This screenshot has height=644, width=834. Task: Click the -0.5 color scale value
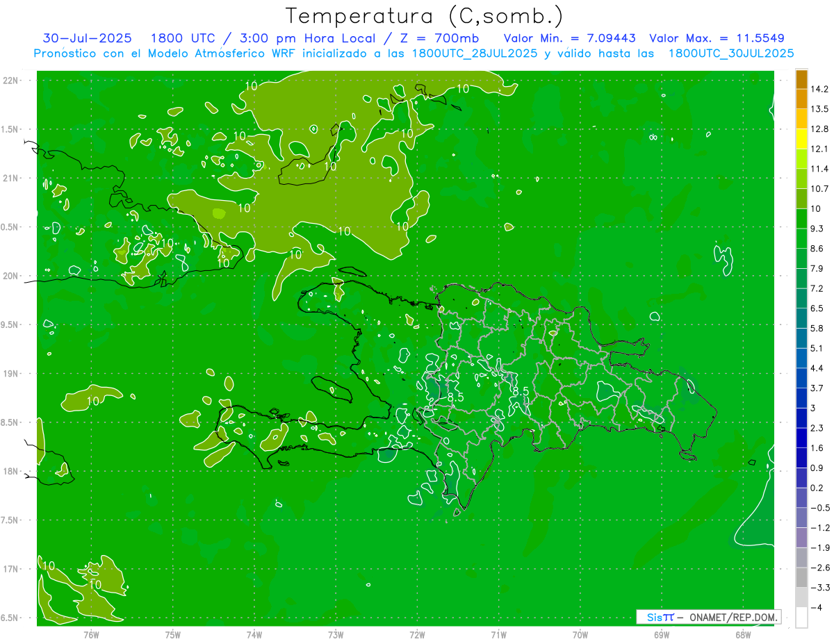click(x=820, y=508)
